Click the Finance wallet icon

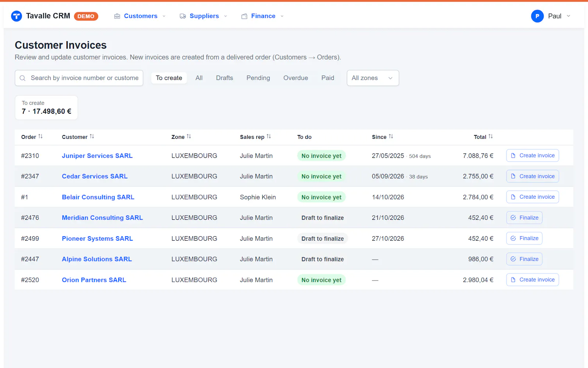click(244, 16)
